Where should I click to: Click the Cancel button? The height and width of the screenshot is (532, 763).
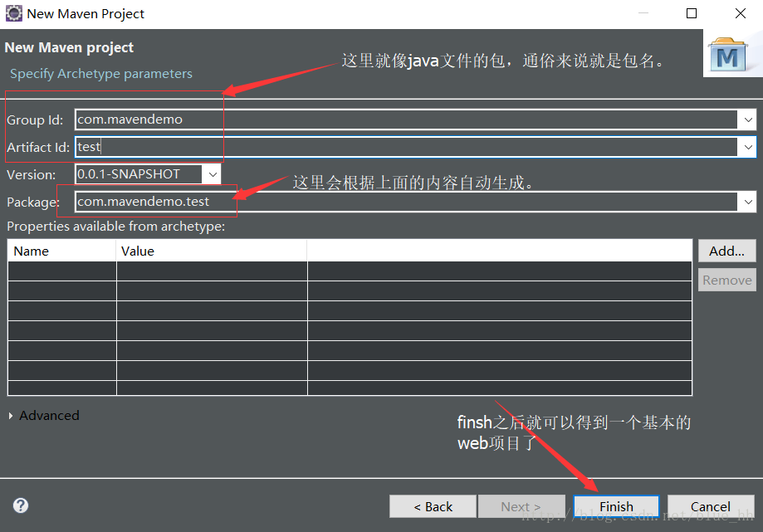coord(711,507)
